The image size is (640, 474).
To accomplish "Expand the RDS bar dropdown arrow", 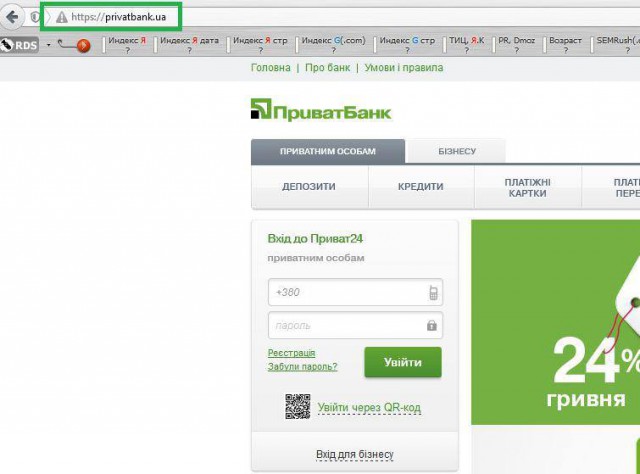I will [48, 45].
